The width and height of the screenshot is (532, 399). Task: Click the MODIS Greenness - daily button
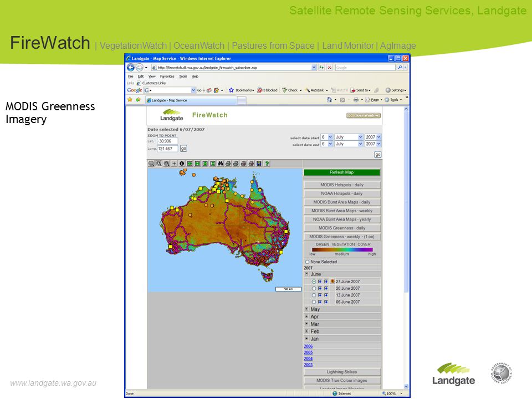(342, 228)
